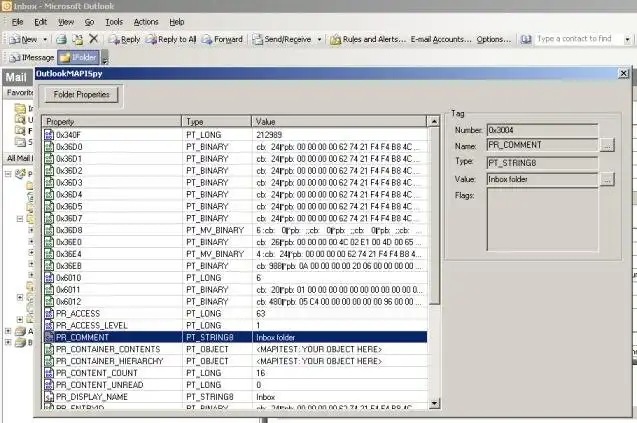Viewport: 637px width, 423px height.
Task: Click the IFolder toolbar button
Action: click(78, 58)
